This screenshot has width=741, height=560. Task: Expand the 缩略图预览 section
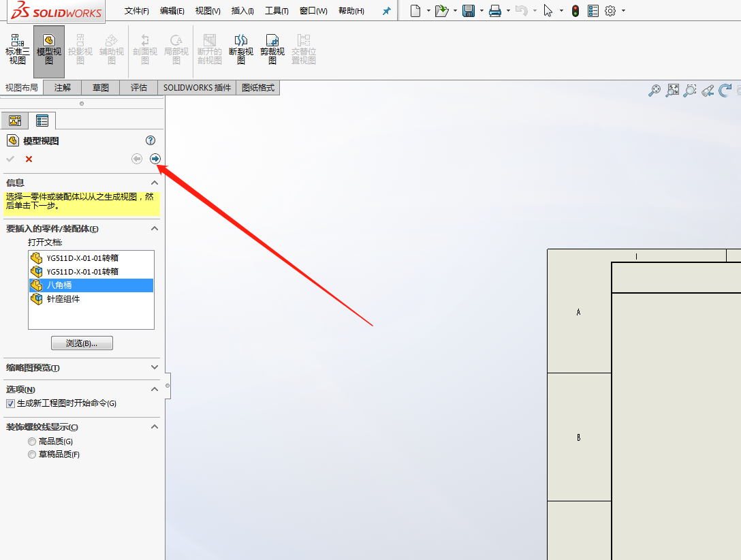click(155, 367)
